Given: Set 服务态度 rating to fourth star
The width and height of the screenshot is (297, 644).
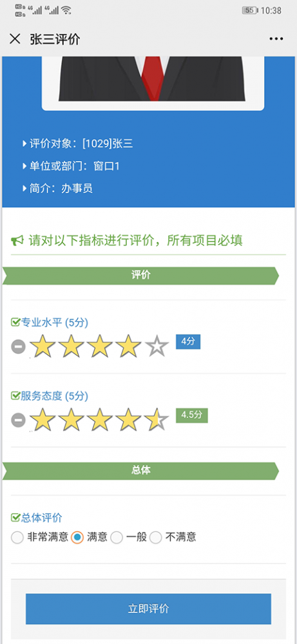Looking at the screenshot, I should pos(128,420).
